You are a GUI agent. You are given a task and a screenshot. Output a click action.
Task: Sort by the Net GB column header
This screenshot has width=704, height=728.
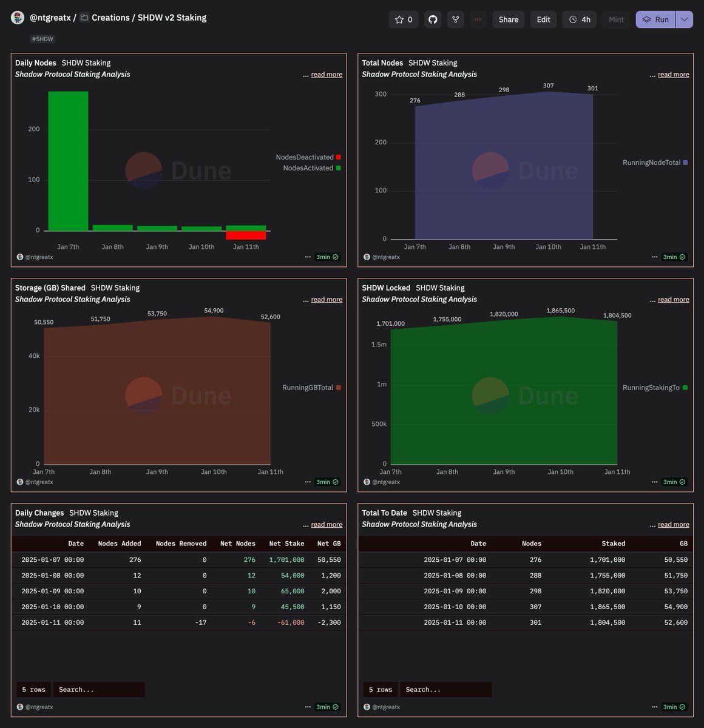[329, 544]
